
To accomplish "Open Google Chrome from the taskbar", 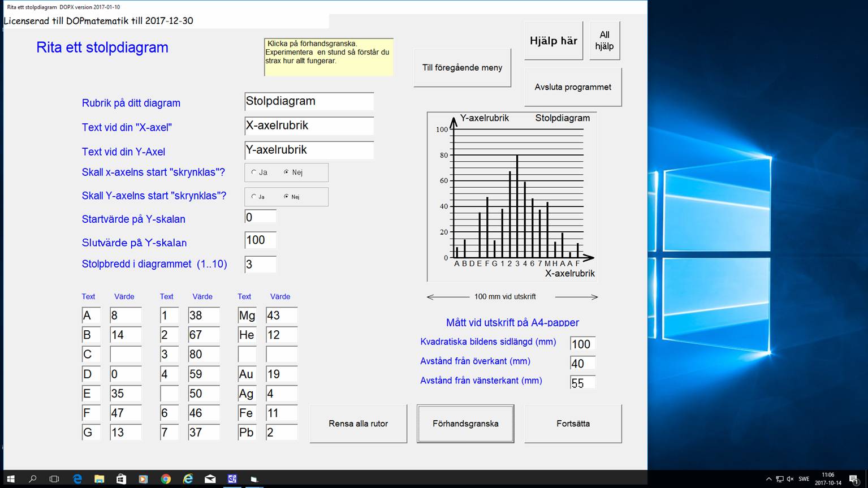I will [x=166, y=479].
